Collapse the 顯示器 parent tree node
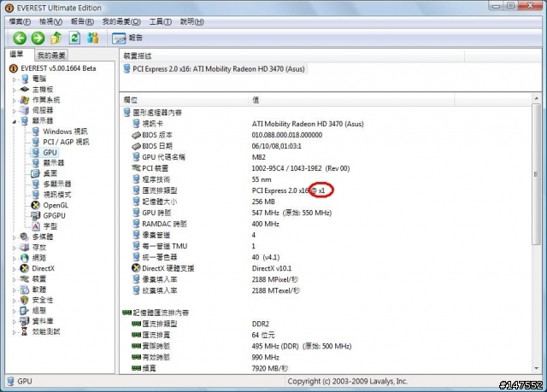Screen dimensions: 547x392 click(x=15, y=121)
